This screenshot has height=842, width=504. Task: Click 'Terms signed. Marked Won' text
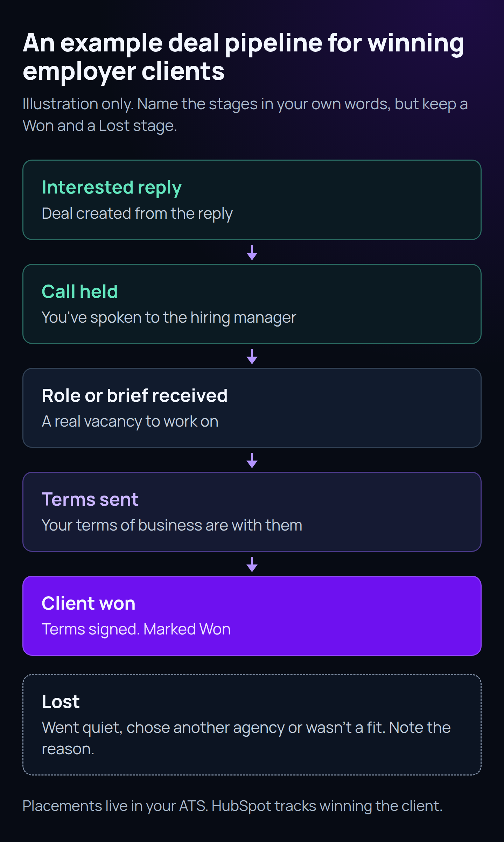[136, 629]
